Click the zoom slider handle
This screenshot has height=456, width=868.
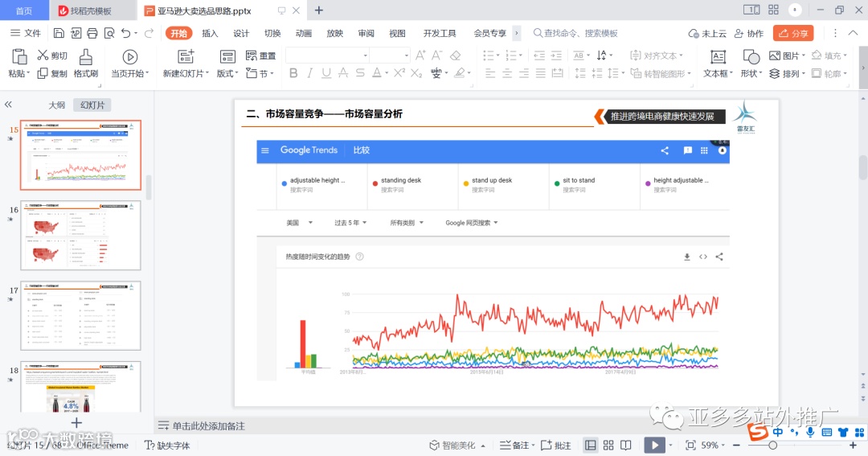click(773, 446)
